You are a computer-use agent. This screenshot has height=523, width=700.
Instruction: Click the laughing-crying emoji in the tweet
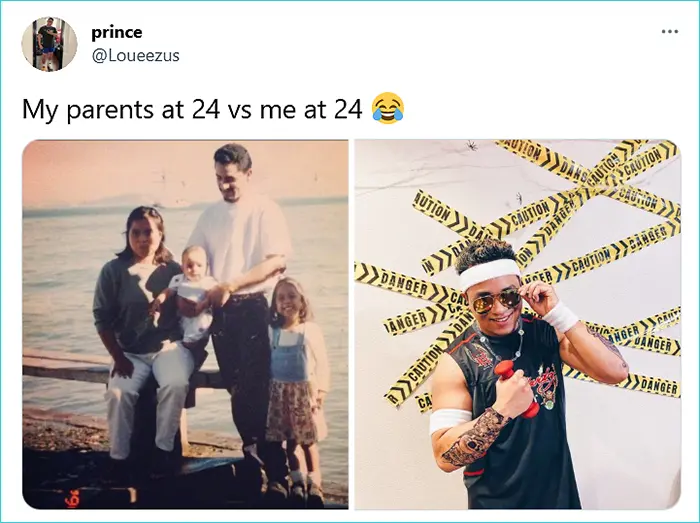[x=387, y=107]
